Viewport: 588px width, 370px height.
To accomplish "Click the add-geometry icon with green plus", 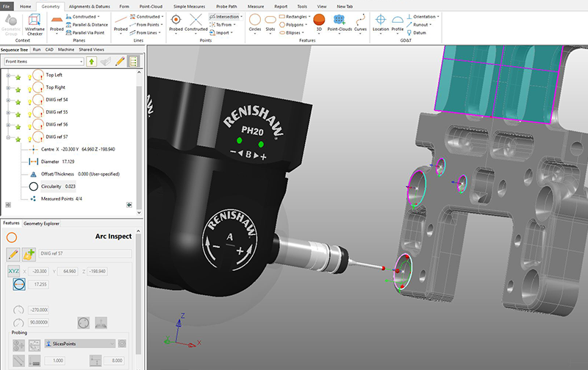I will [29, 254].
